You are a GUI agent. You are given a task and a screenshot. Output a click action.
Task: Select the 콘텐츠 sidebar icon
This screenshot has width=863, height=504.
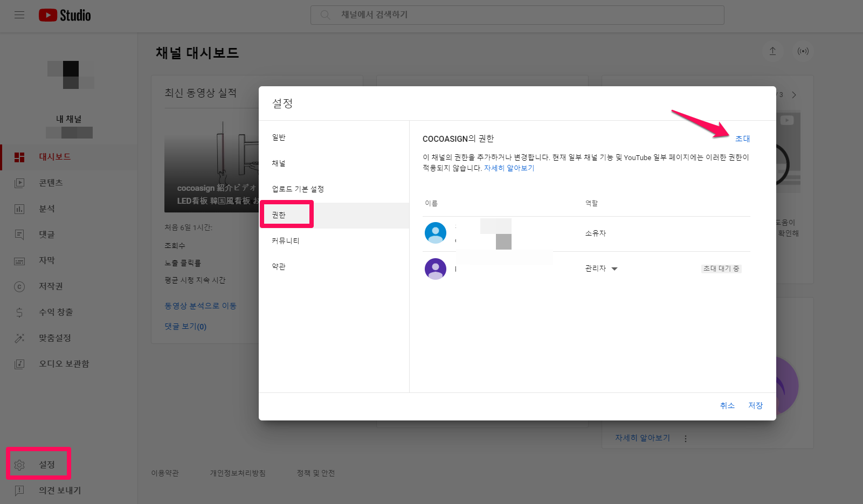pyautogui.click(x=19, y=183)
